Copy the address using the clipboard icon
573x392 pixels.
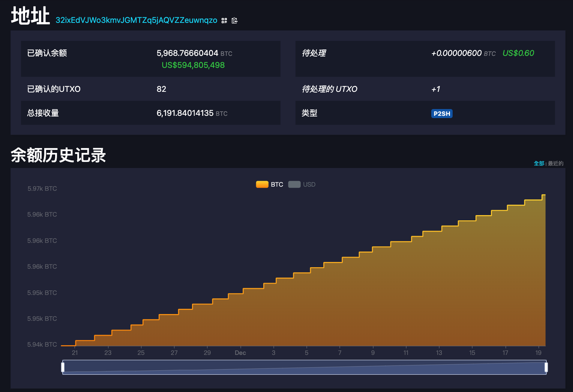pyautogui.click(x=234, y=21)
